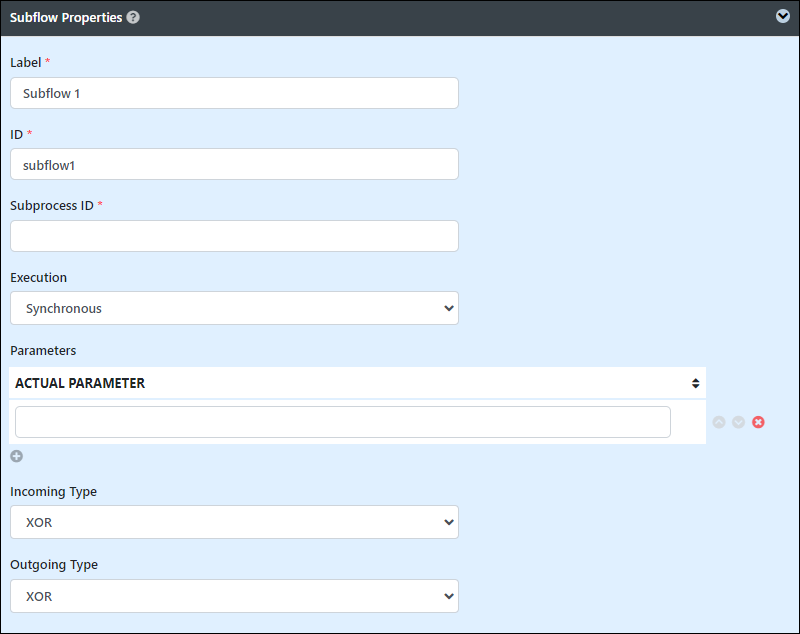Move parameter row up with arrow icon

coord(719,422)
